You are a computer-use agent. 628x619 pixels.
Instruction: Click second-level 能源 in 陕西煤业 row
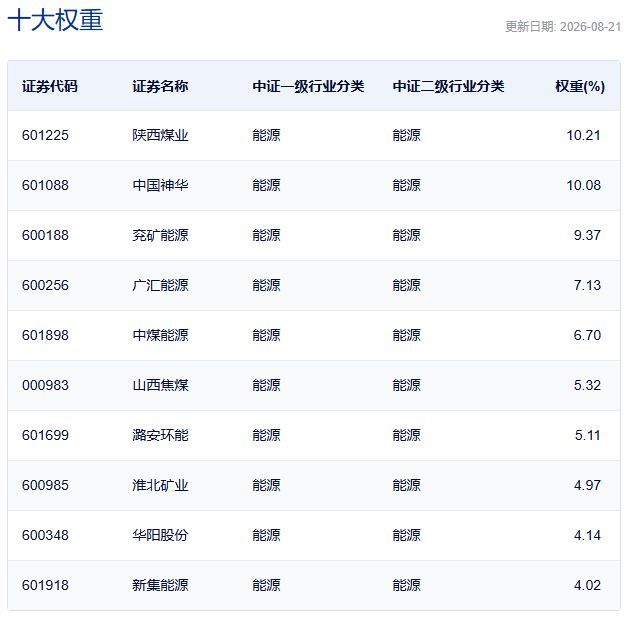[x=407, y=135]
